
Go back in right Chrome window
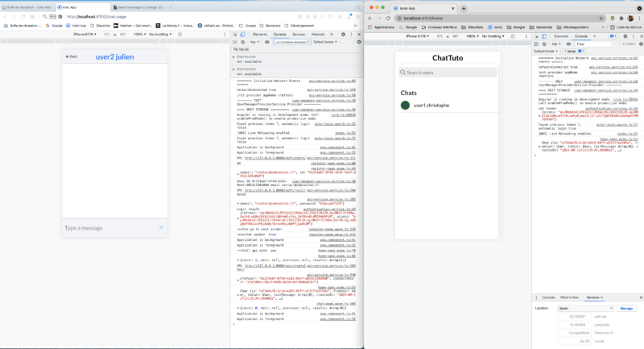point(369,18)
